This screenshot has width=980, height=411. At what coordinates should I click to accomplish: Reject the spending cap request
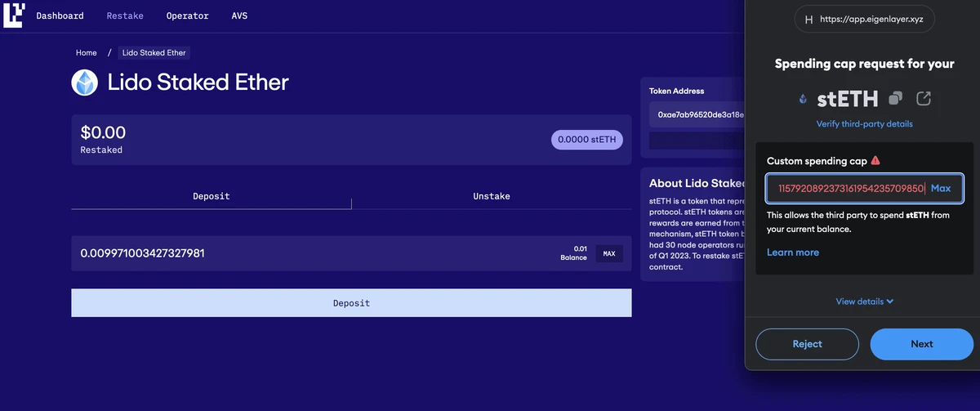[807, 344]
